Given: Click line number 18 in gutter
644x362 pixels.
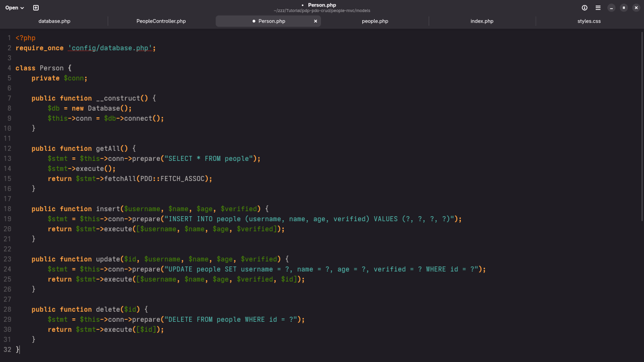Looking at the screenshot, I should (x=7, y=209).
